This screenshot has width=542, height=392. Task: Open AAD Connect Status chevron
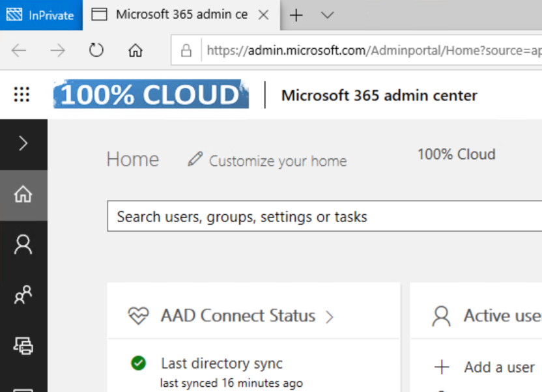click(x=330, y=317)
